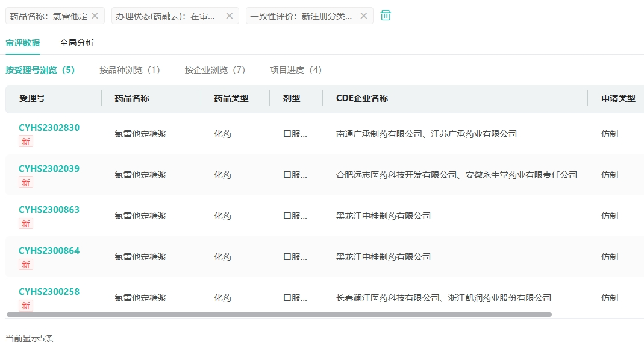Open acceptance number CYHS2300863
The height and width of the screenshot is (349, 644).
click(x=49, y=210)
